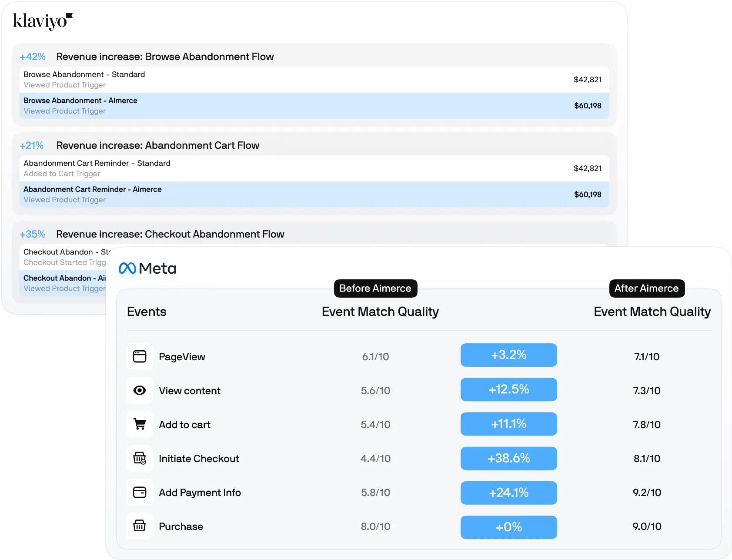Click the 7.1/10 PageView after score
732x560 pixels.
[x=647, y=357]
